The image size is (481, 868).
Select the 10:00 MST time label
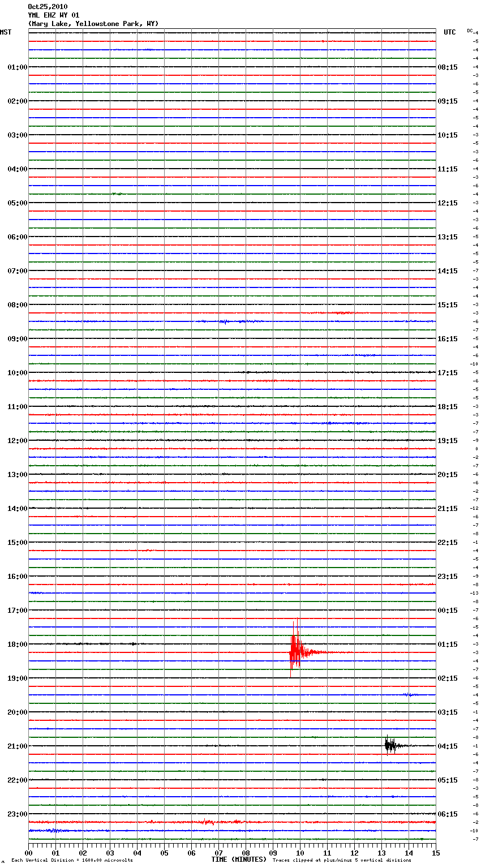(17, 373)
